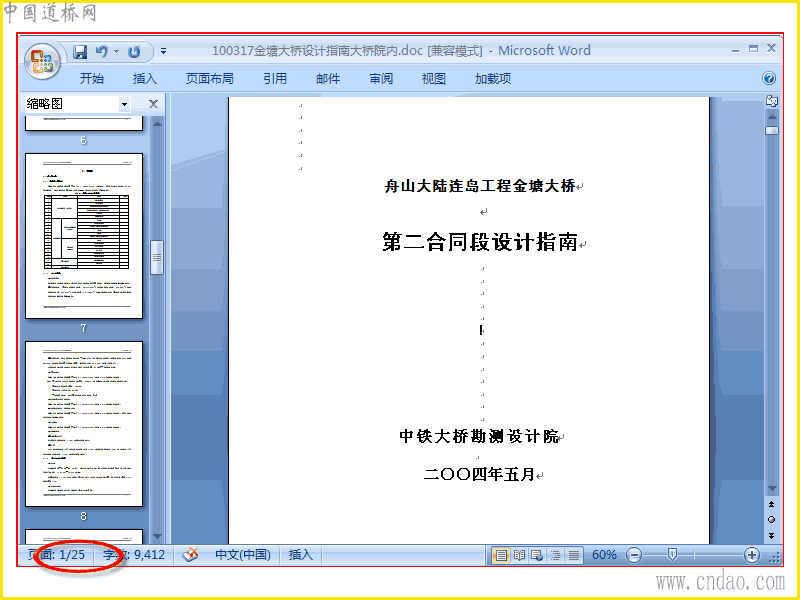Switch to Print Layout view button
800x600 pixels.
tap(501, 555)
